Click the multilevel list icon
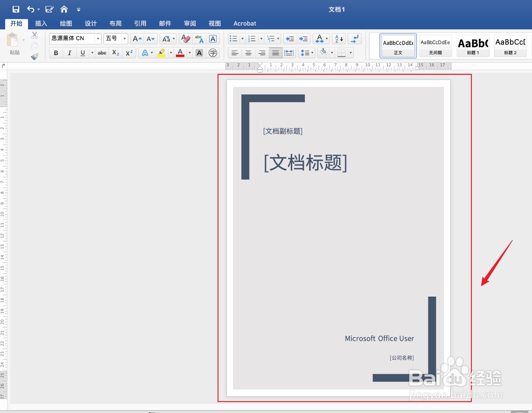This screenshot has height=413, width=532. 271,39
